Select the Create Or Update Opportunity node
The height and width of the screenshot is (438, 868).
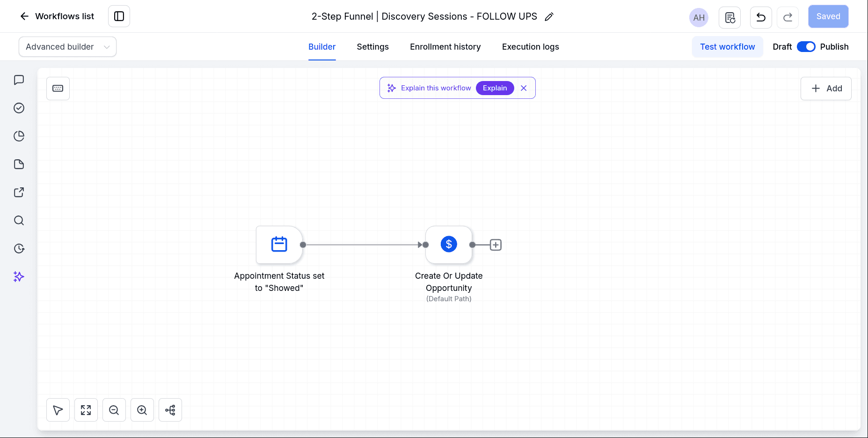pyautogui.click(x=449, y=245)
